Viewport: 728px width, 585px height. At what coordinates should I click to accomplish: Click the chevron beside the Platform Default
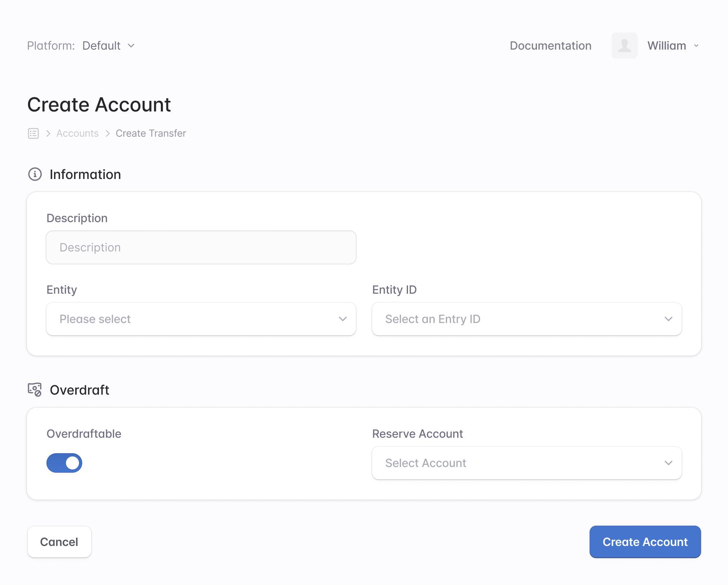pyautogui.click(x=131, y=46)
